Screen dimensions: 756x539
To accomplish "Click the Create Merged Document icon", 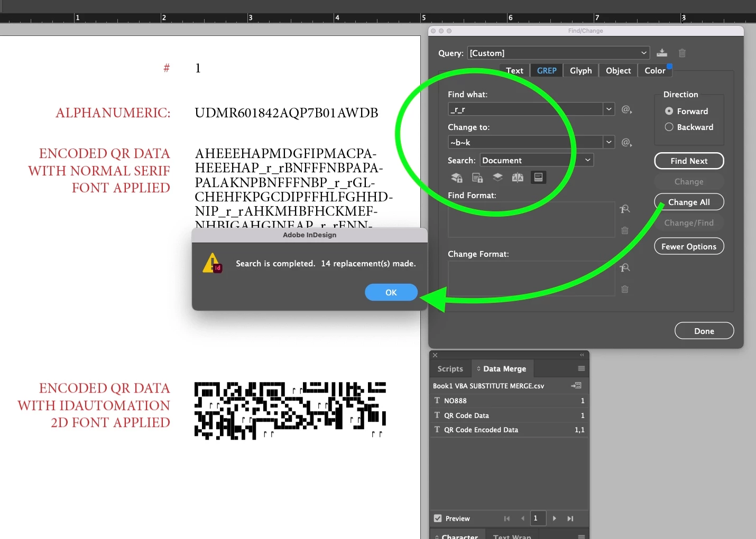I will (x=576, y=386).
